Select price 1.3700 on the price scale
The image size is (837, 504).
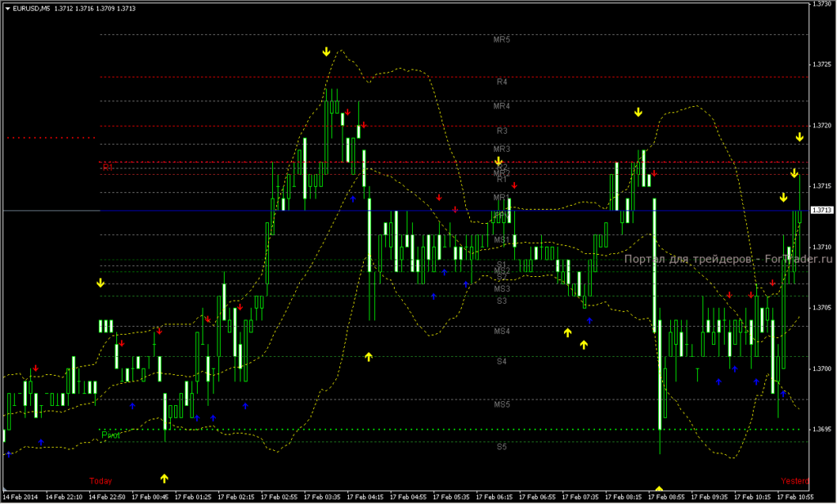[822, 368]
